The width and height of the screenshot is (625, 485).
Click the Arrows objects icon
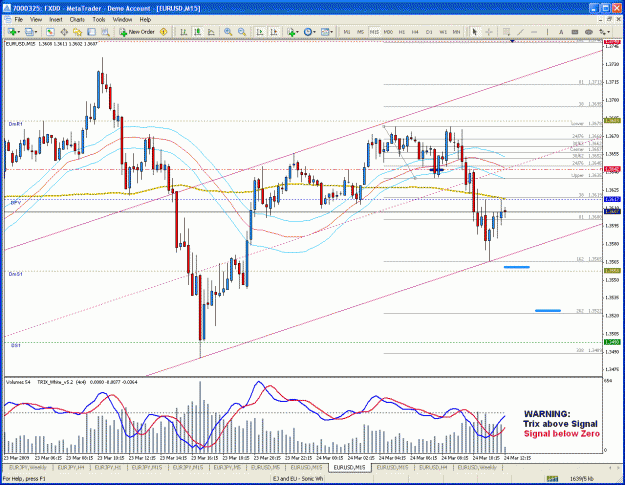(x=602, y=32)
